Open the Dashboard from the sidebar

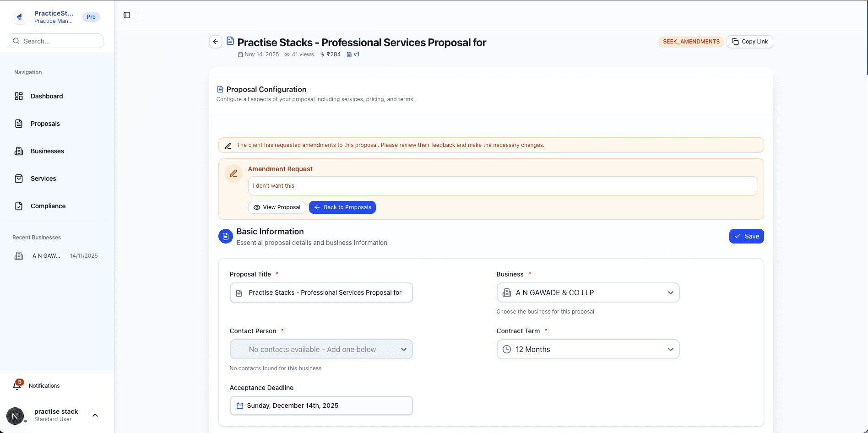click(x=46, y=96)
